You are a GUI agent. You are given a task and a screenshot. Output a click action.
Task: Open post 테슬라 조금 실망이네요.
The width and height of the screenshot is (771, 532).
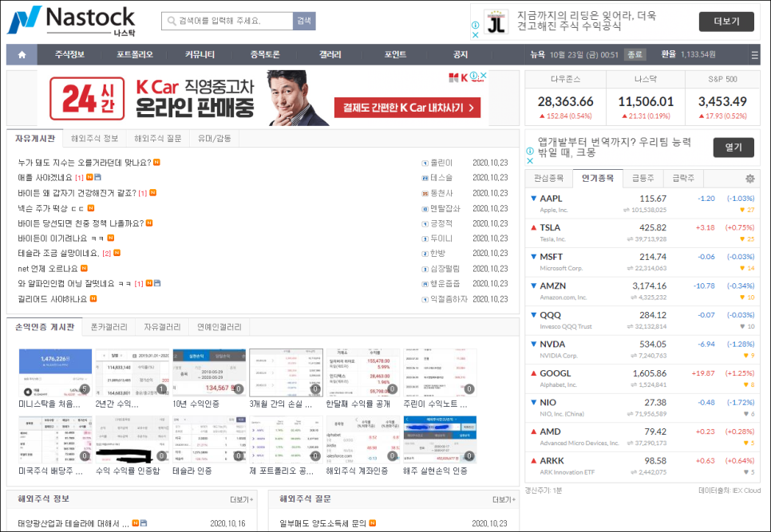(x=58, y=254)
